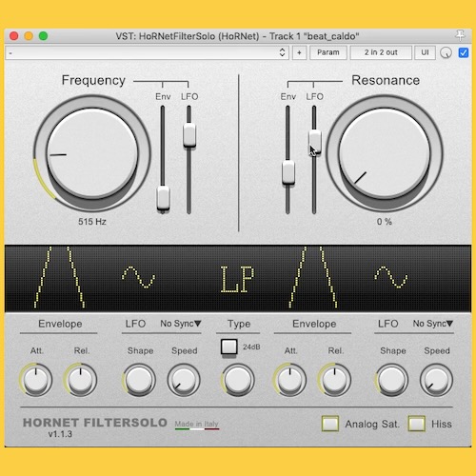Click the UI button
Image resolution: width=476 pixels, height=476 pixels.
[x=425, y=52]
